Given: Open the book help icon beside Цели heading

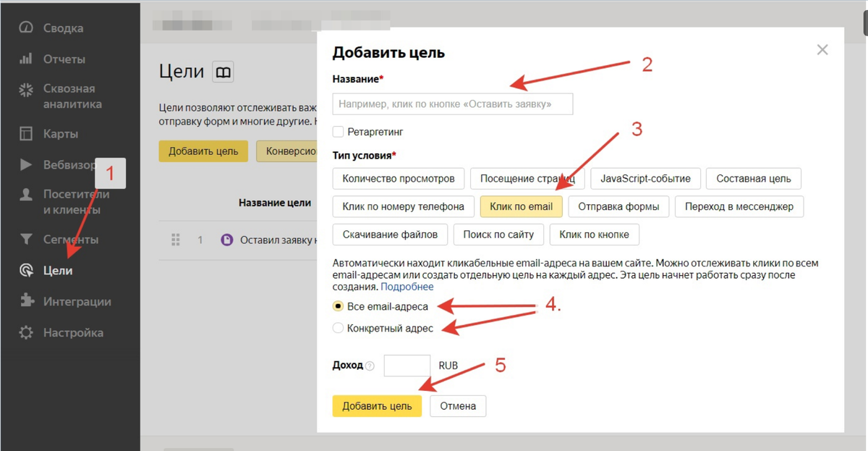Looking at the screenshot, I should point(223,72).
